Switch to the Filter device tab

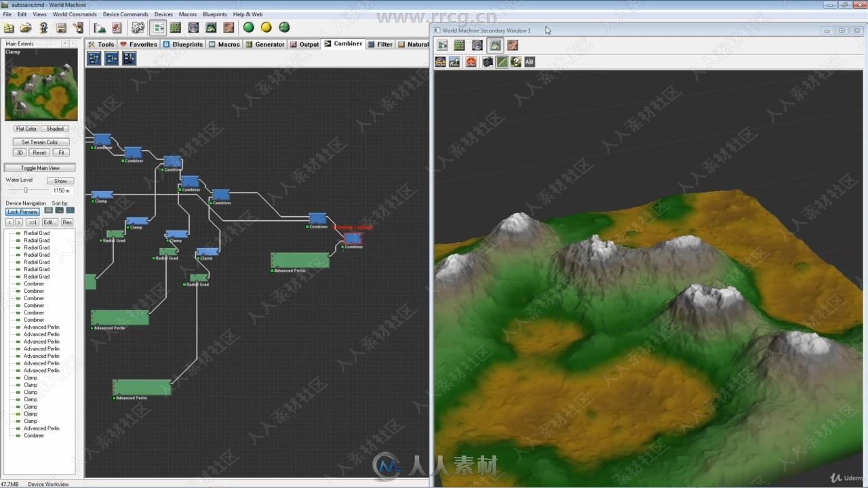coord(380,44)
